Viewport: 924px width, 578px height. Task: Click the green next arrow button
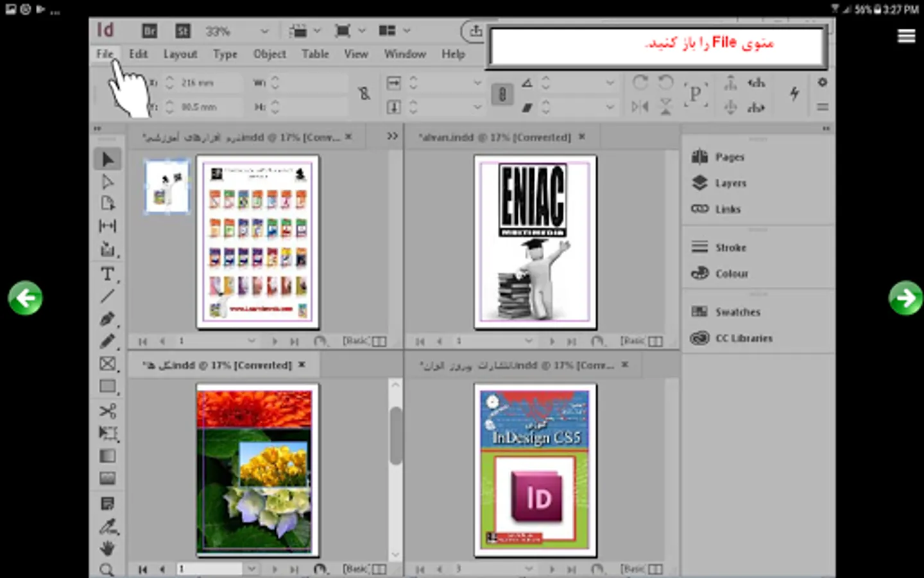point(905,298)
